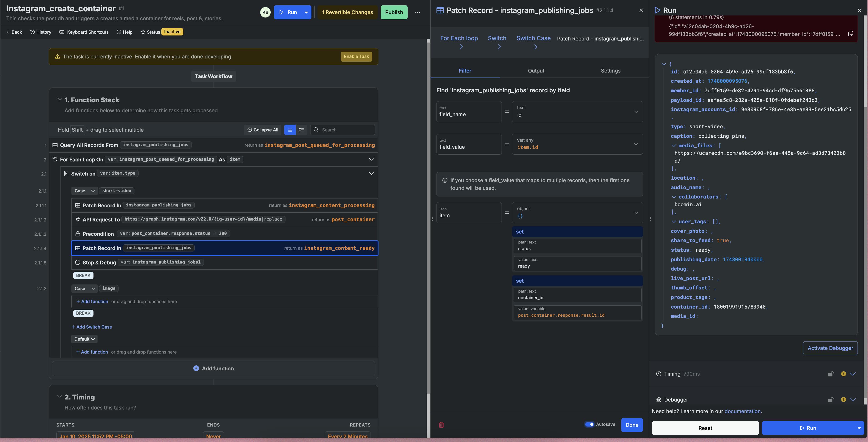The image size is (868, 442).
Task: Click the Query All Records table icon
Action: point(55,145)
